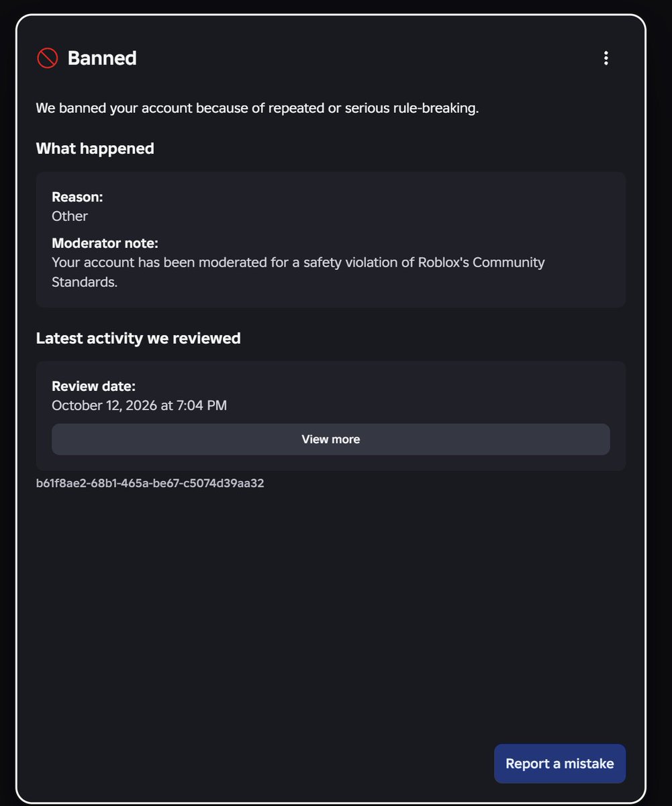Click the word Latest in activity heading
Screen dimensions: 672x806
(x=59, y=339)
